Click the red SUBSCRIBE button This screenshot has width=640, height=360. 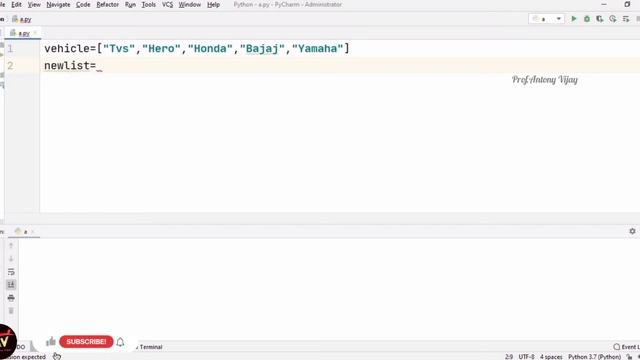pos(86,342)
